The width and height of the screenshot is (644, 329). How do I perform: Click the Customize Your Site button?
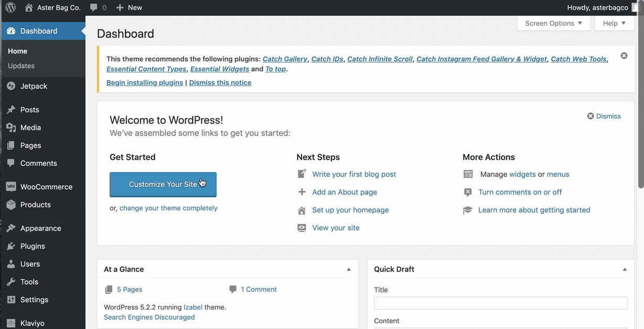click(x=163, y=184)
